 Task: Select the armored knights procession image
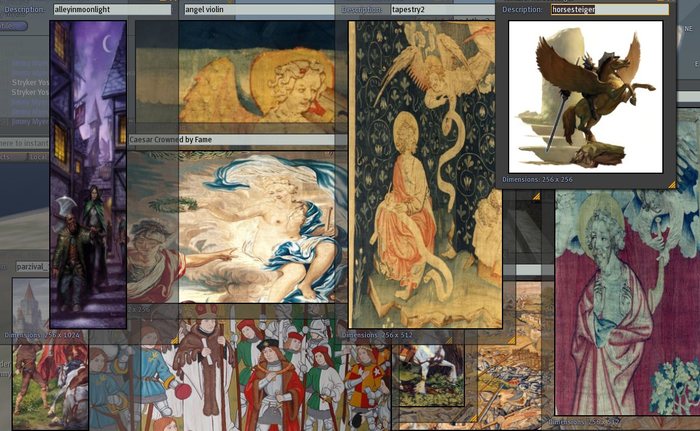pyautogui.click(x=240, y=368)
